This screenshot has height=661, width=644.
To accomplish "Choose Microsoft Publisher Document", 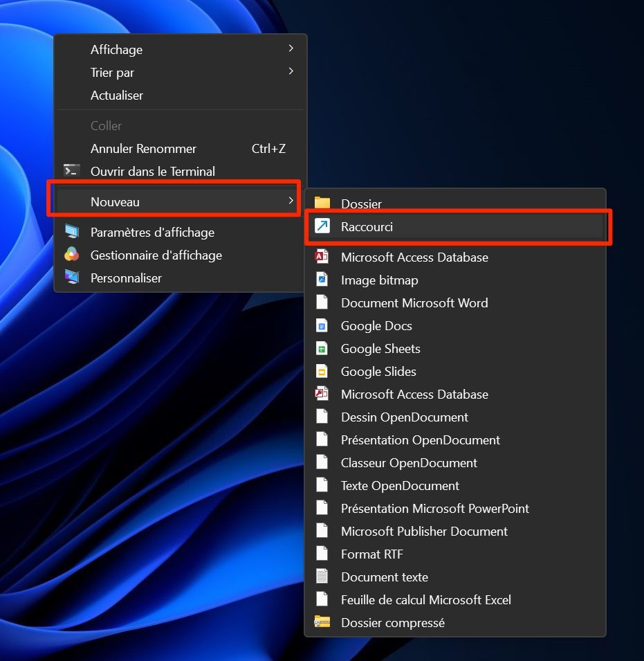I will pos(455,531).
